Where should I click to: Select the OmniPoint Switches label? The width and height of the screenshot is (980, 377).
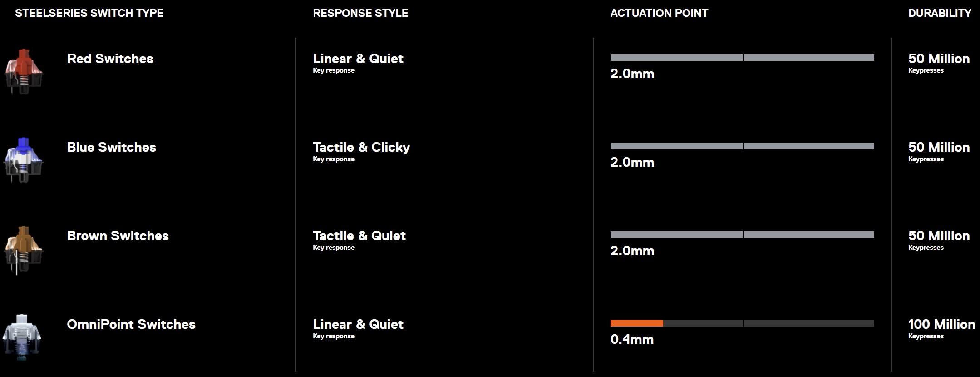(131, 324)
